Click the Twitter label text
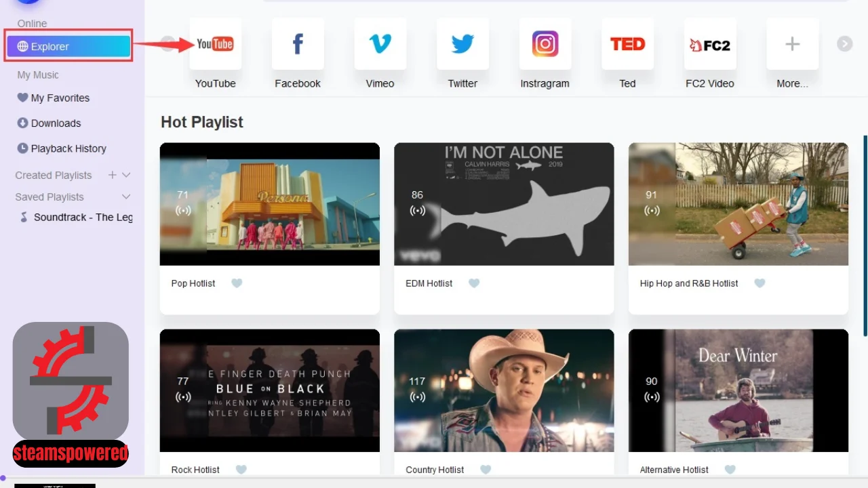Viewport: 868px width, 488px height. 462,83
